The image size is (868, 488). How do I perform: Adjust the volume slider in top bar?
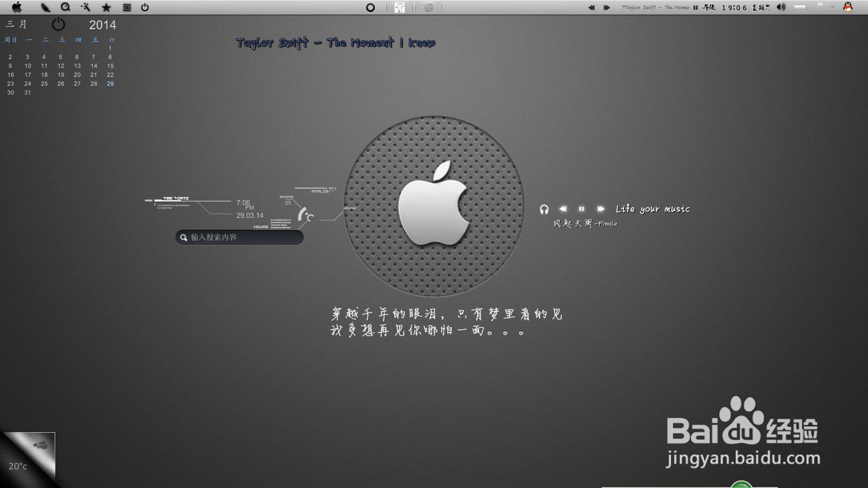point(800,8)
